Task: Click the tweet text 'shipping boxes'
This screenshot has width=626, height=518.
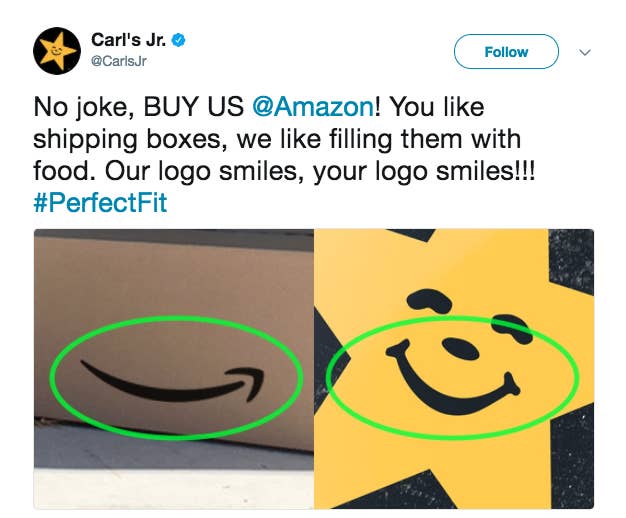Action: 131,140
